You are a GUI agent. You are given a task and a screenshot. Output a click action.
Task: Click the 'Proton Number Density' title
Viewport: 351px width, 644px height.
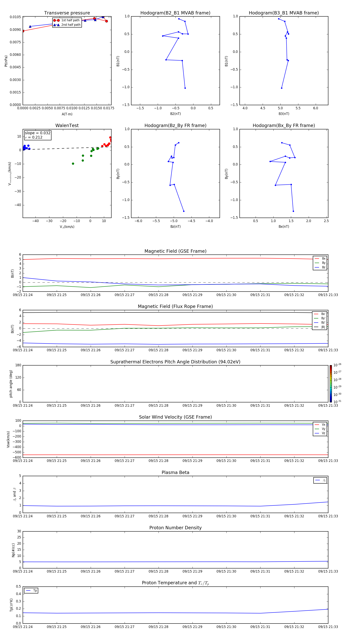point(175,528)
